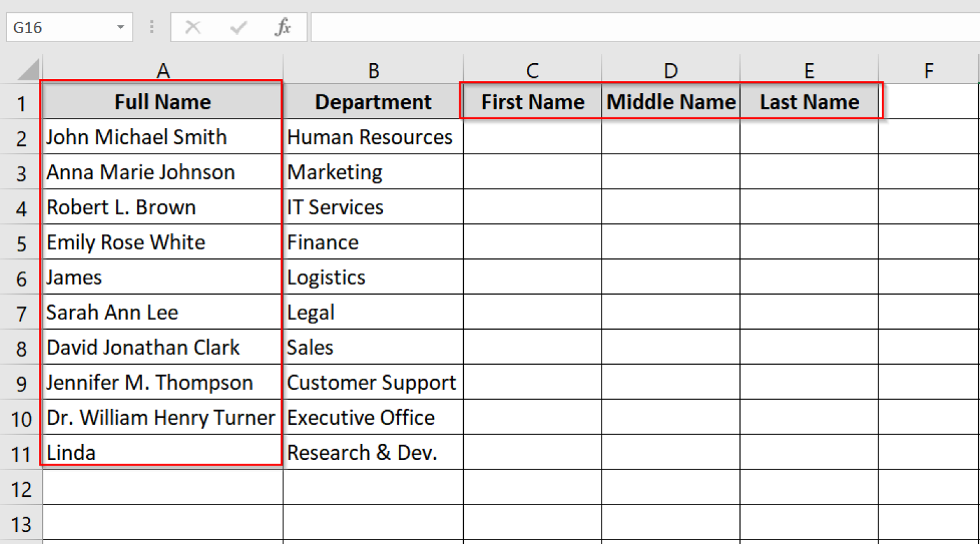
Task: Click the cell containing Dr. William Henry Turner
Action: pos(163,418)
